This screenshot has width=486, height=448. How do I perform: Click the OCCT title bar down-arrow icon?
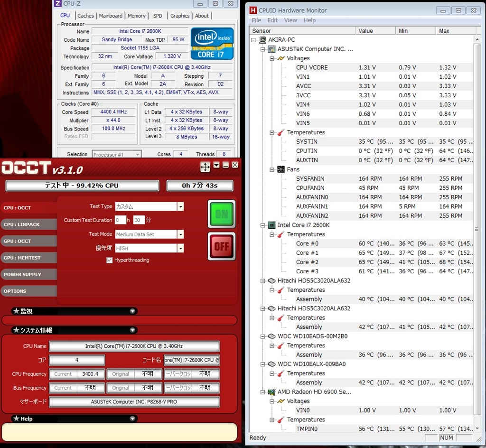click(x=216, y=165)
